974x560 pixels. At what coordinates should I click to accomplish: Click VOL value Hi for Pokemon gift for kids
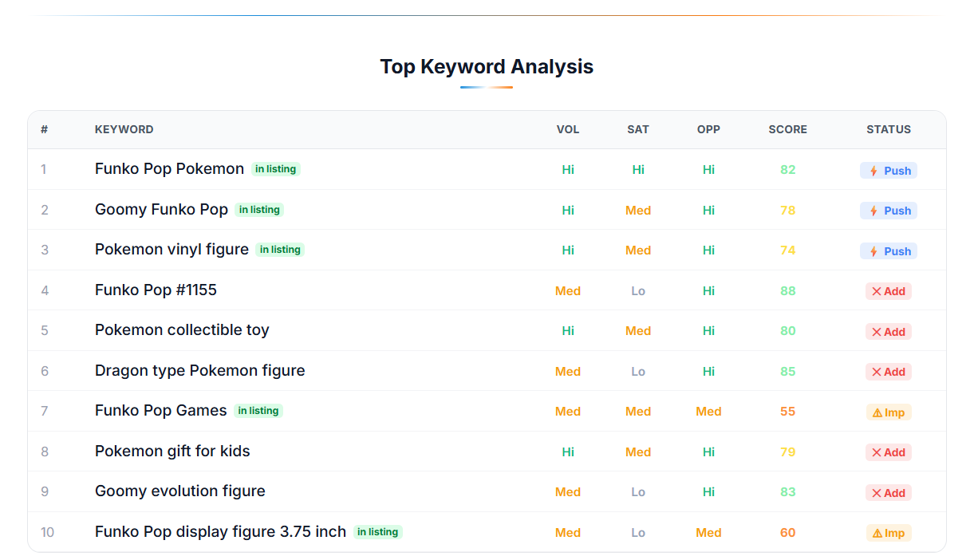(x=568, y=452)
